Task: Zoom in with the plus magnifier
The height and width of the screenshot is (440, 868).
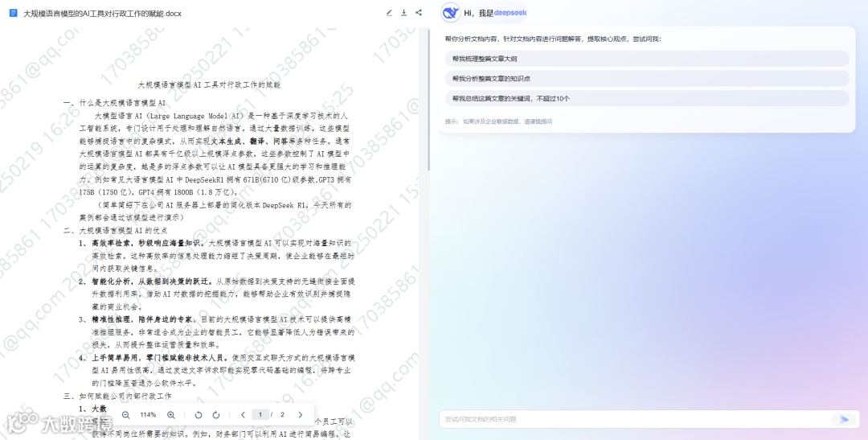Action: click(x=171, y=414)
